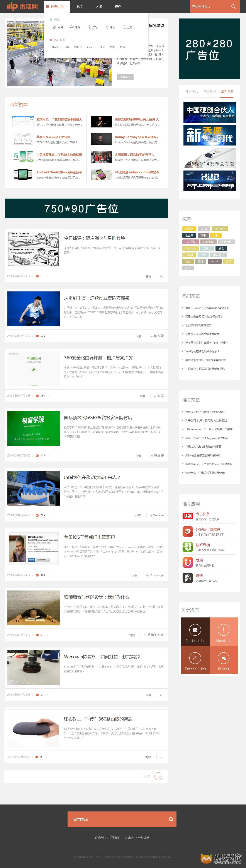Screen dimensions: 246x868
Task: Click the 创业者 tag
Action: pos(189,235)
